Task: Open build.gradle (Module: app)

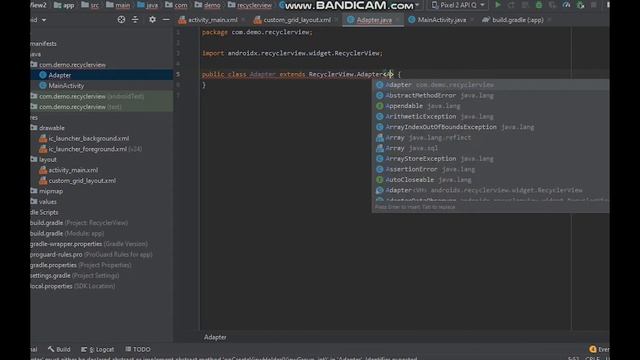Action: (67, 233)
